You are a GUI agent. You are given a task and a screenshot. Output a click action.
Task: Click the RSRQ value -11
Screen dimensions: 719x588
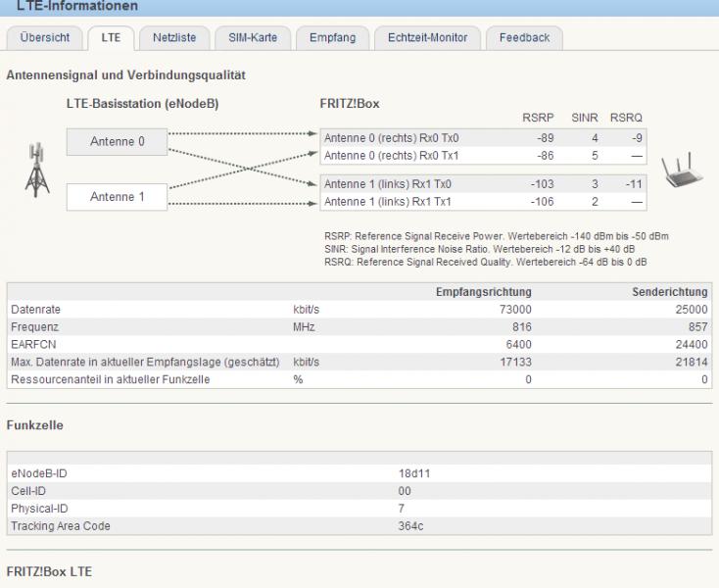click(x=634, y=184)
